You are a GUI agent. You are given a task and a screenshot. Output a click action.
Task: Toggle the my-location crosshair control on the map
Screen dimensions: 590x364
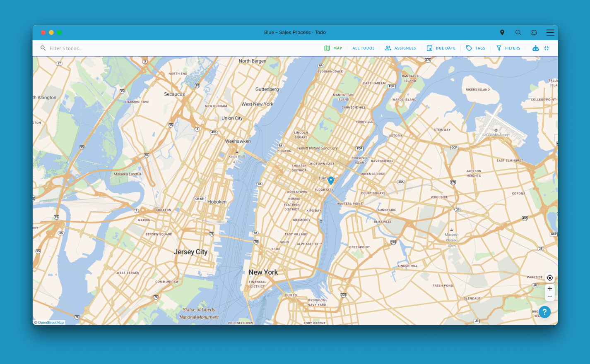549,278
